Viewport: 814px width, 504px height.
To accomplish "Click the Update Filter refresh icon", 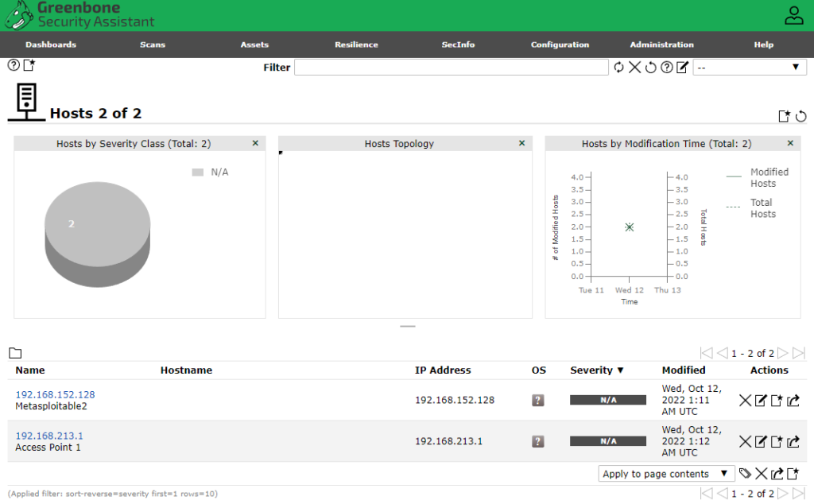I will click(x=618, y=68).
